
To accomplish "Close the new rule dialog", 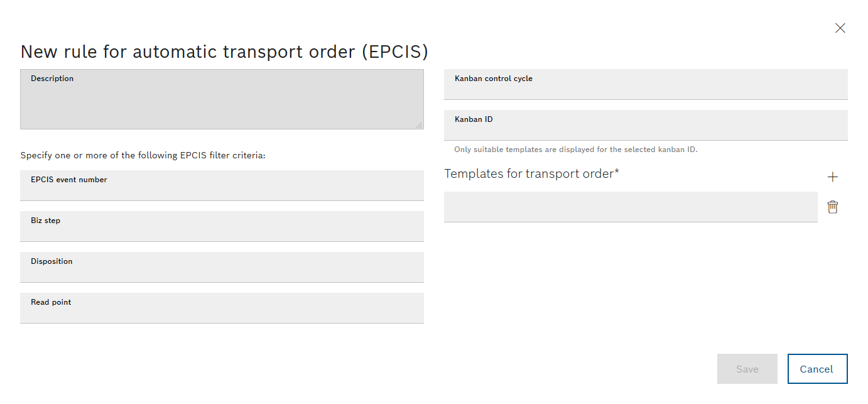I will pos(840,28).
